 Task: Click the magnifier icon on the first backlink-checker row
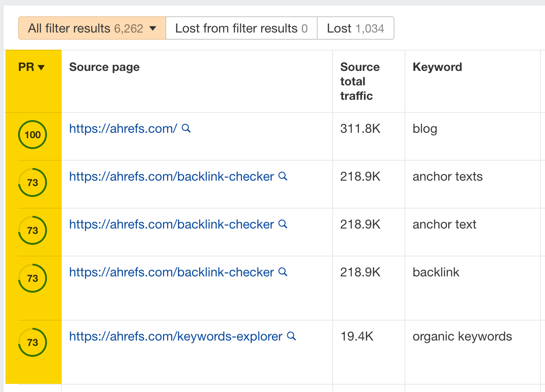click(283, 177)
